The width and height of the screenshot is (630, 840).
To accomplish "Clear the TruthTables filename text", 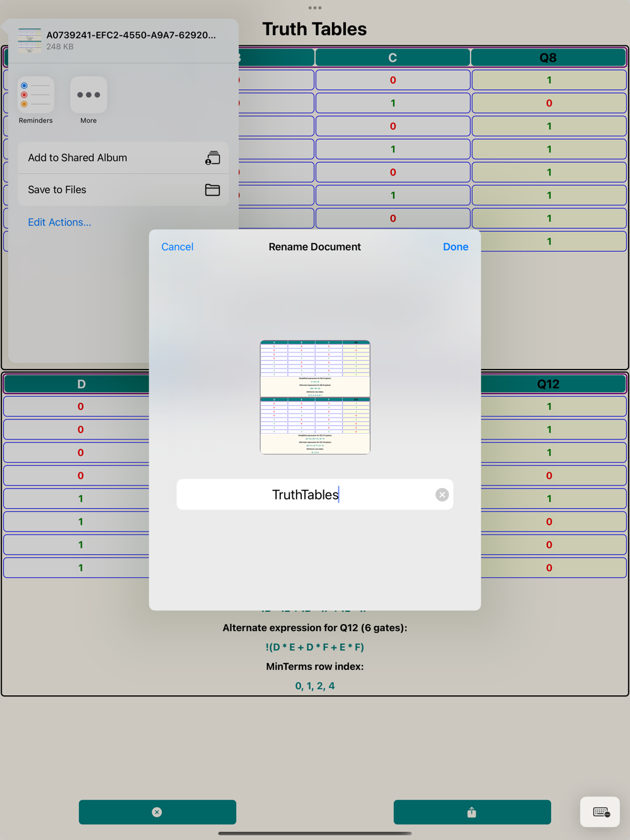I will 442,495.
